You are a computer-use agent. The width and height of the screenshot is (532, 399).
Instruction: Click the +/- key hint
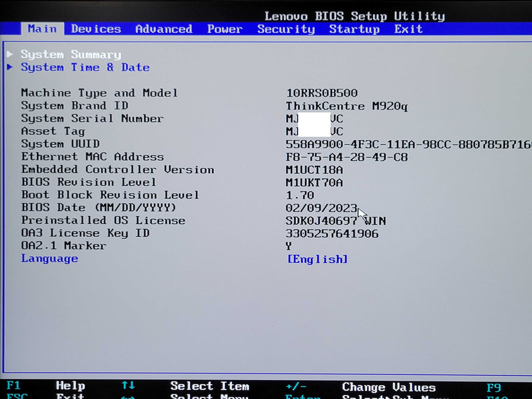click(x=296, y=386)
